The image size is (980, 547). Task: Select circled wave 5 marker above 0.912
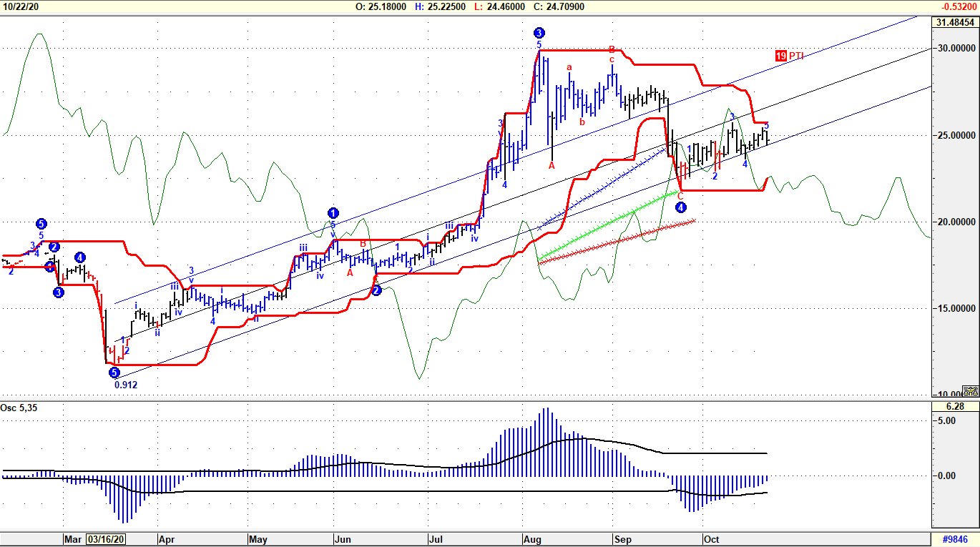tap(114, 372)
